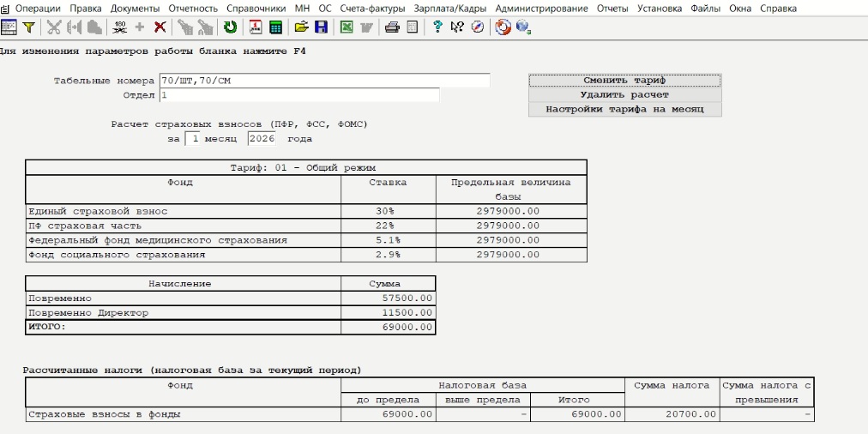Open the green calculator tool
Viewport: 868px width, 434px height.
coord(275,27)
